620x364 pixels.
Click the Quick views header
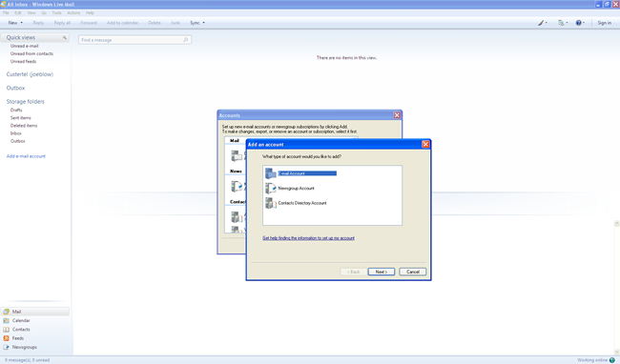tap(34, 37)
